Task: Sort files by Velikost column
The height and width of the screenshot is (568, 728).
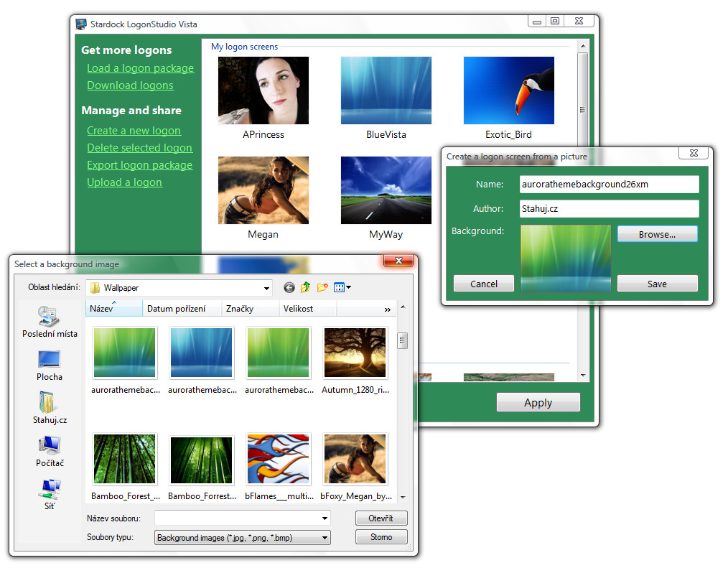Action: click(307, 309)
